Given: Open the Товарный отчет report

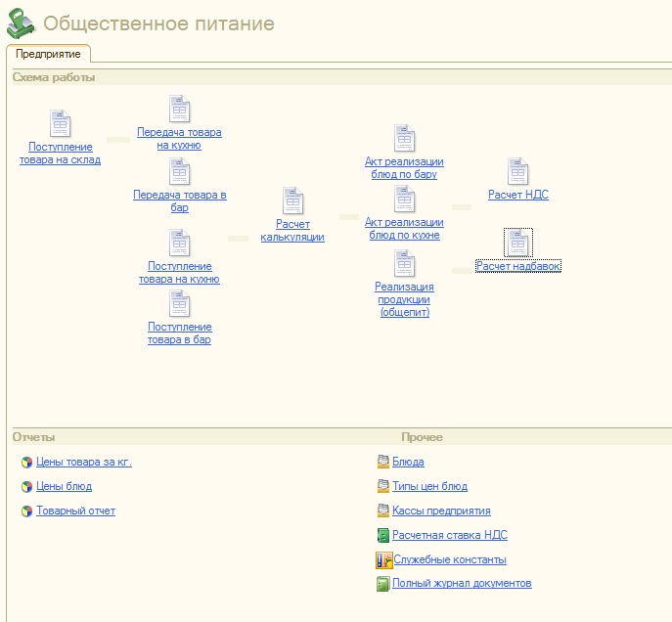Looking at the screenshot, I should coord(75,511).
